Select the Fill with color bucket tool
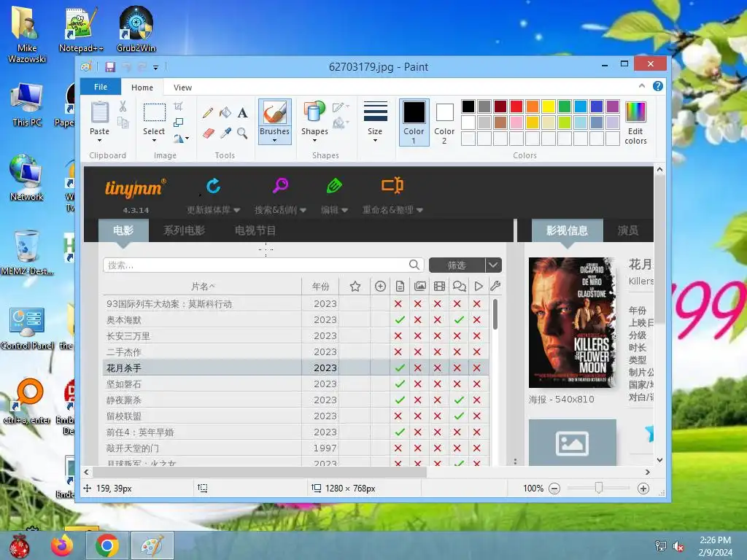Viewport: 747px width, 560px height. coord(225,113)
